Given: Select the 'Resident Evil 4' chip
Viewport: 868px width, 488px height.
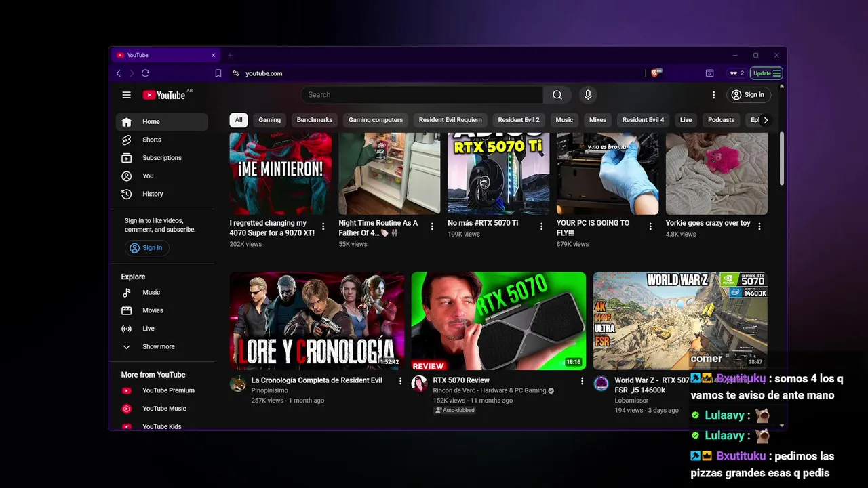Looking at the screenshot, I should click(643, 120).
